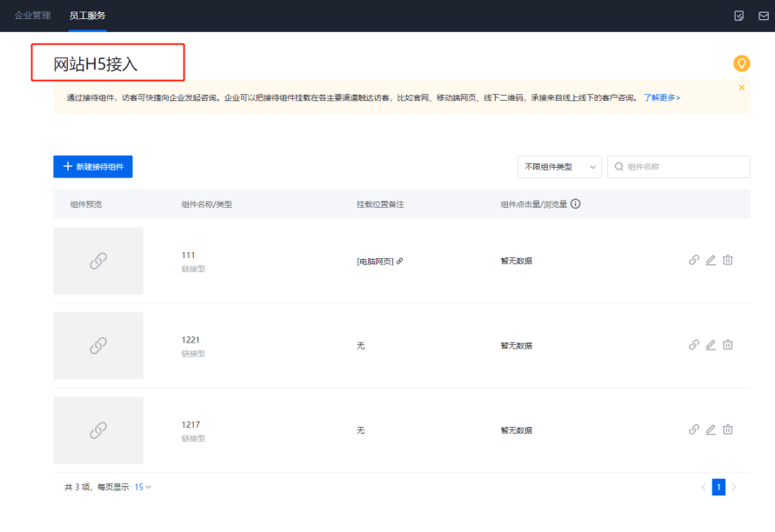Screen dimensions: 775x532
Task: Open the task checklist icon in top bar
Action: click(x=739, y=16)
